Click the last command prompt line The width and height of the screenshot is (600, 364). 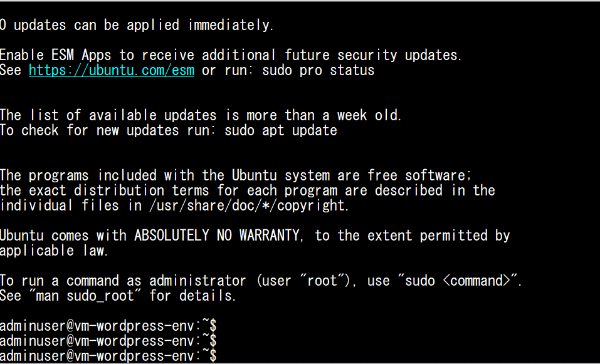point(108,356)
